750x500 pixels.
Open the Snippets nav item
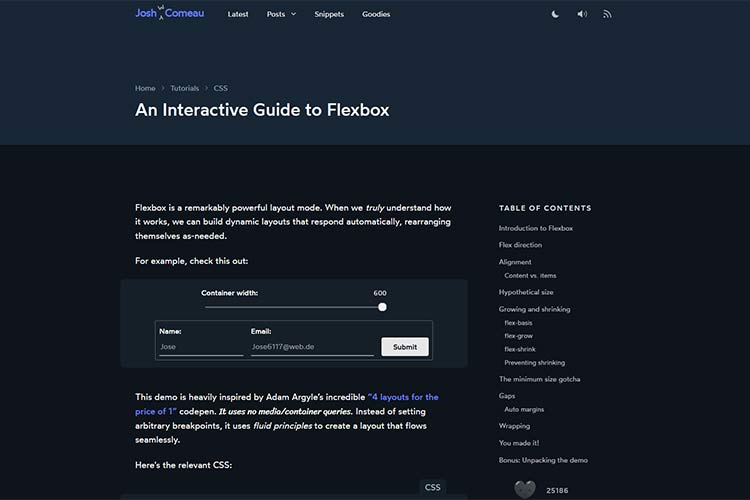[x=329, y=14]
